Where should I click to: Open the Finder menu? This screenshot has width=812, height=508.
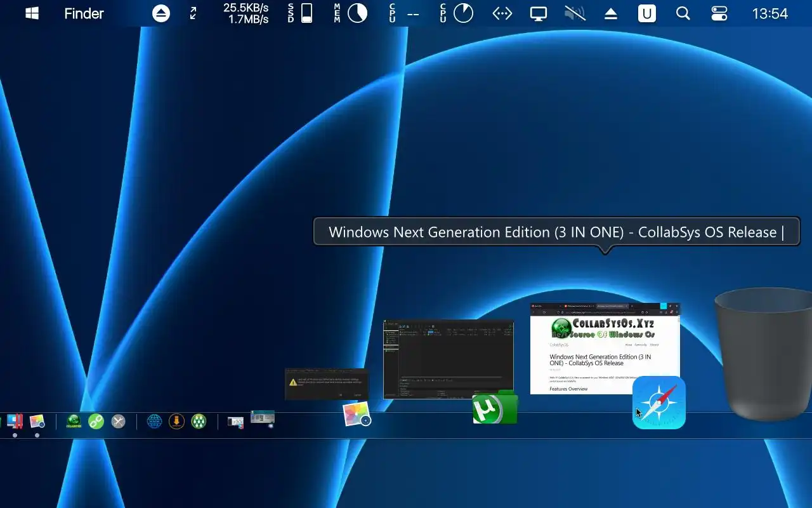[x=84, y=13]
